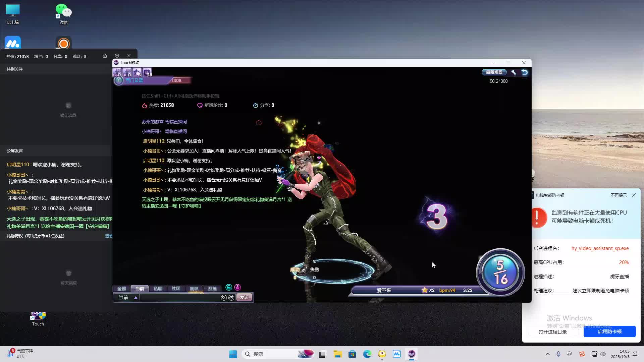This screenshot has height=362, width=644.
Task: Show hidden system tray icons chevron
Action: click(548, 354)
